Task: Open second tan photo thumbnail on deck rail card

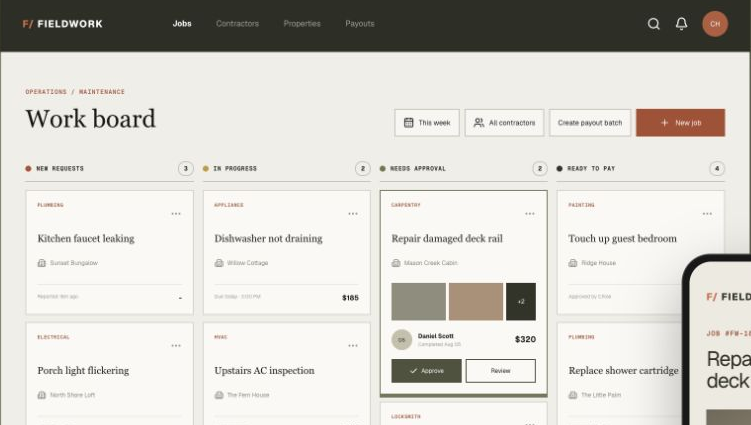Action: [x=476, y=301]
